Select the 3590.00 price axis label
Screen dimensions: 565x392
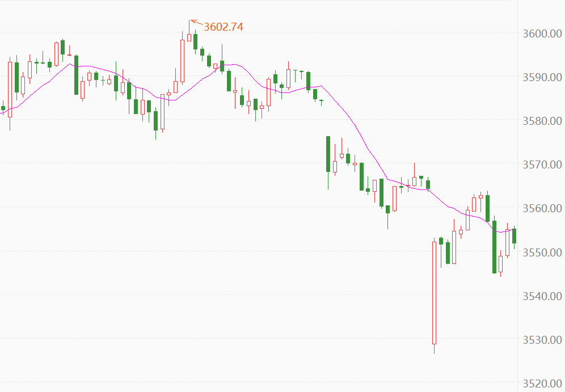541,77
